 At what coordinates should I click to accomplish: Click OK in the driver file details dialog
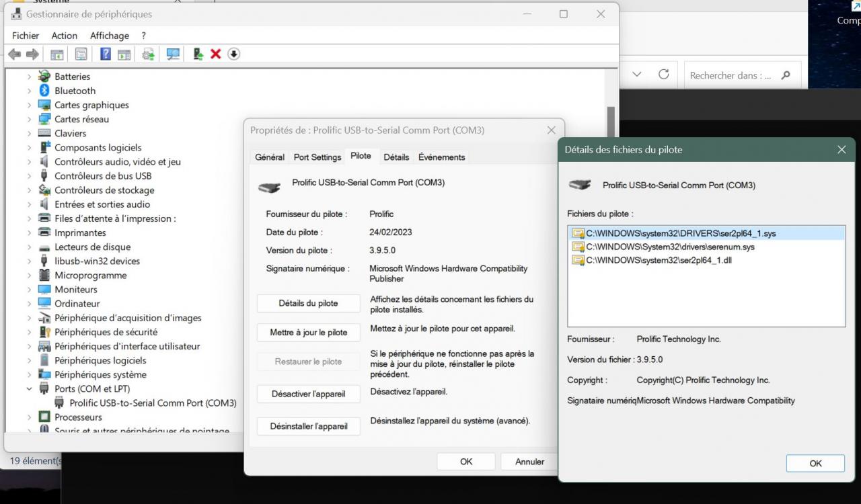(815, 463)
